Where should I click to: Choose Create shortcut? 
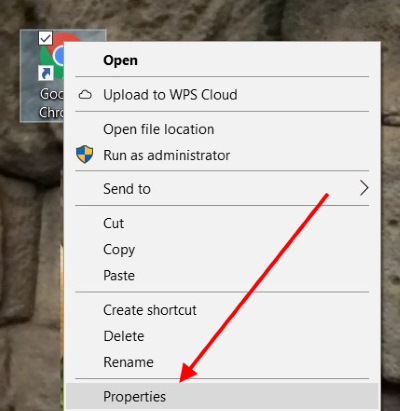point(222,310)
